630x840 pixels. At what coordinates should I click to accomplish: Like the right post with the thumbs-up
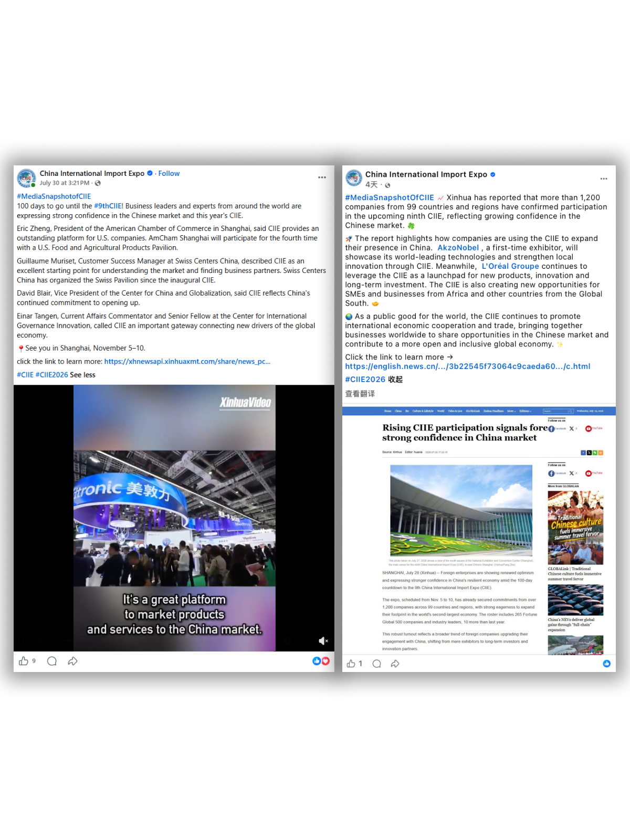coord(351,664)
